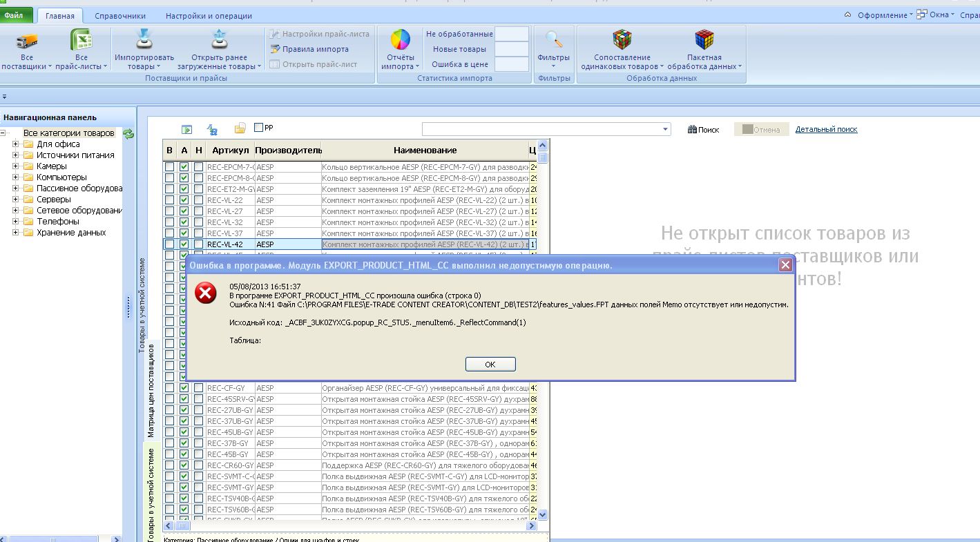Click splitter grip beside navigation panel
Viewport: 980px width, 542px height.
[128, 308]
